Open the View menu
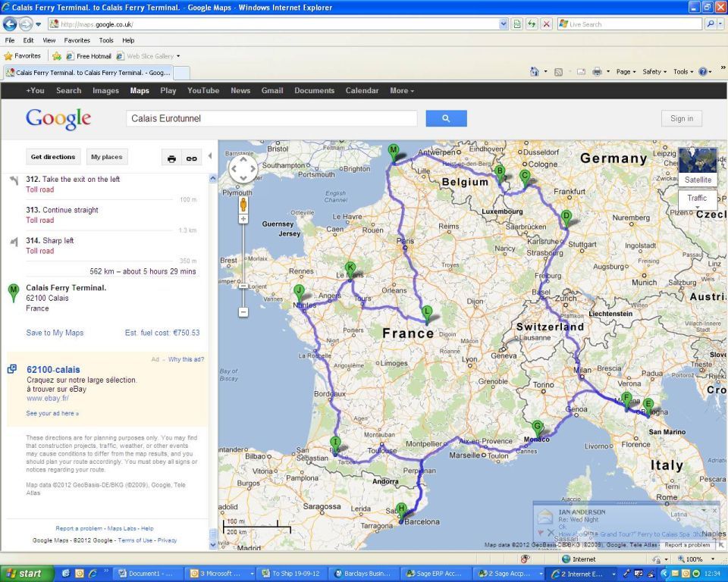 pos(49,40)
